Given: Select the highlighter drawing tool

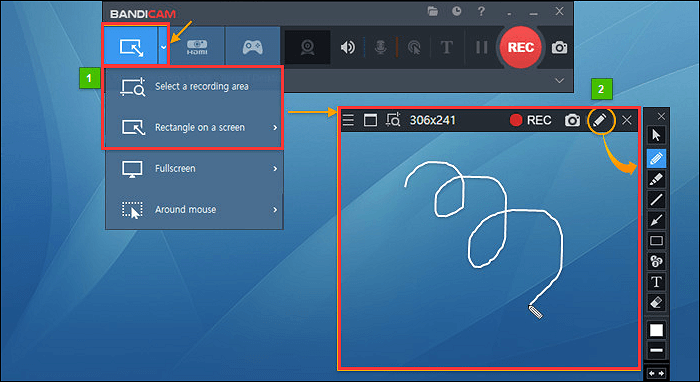Looking at the screenshot, I should 656,179.
